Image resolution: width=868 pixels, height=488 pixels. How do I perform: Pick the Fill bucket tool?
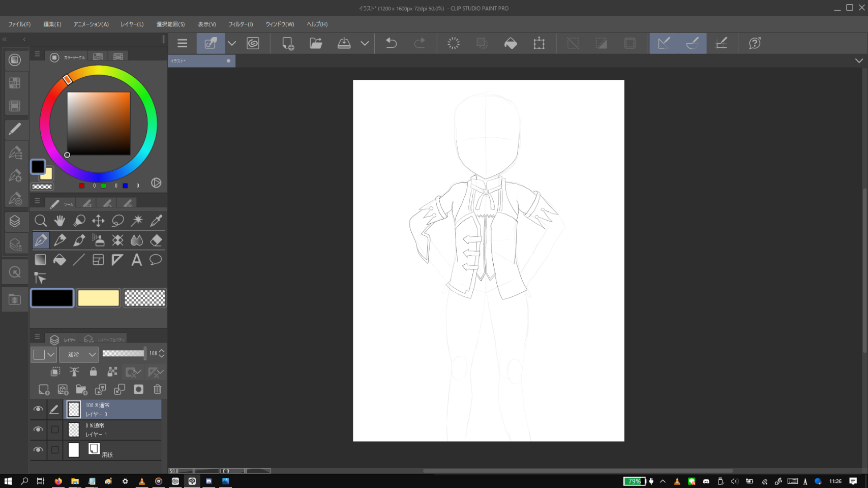[x=59, y=260]
